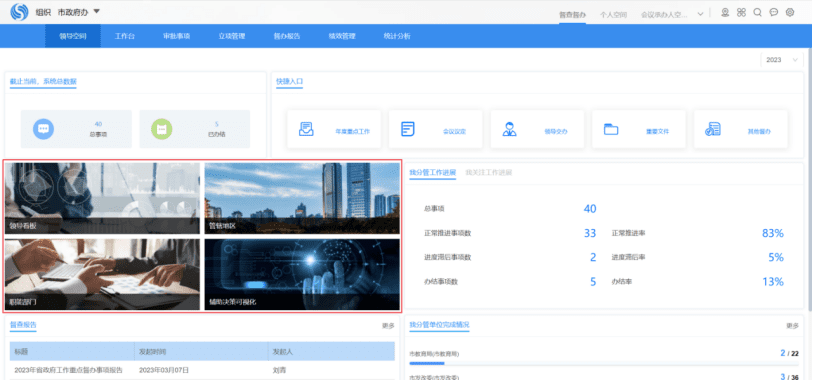Switch to the 督查督办 top tab
Viewport: 813px width, 381px height.
click(x=572, y=15)
